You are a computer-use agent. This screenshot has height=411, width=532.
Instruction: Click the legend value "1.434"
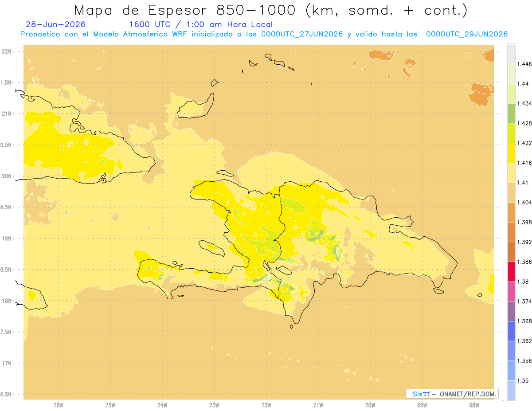[x=524, y=103]
